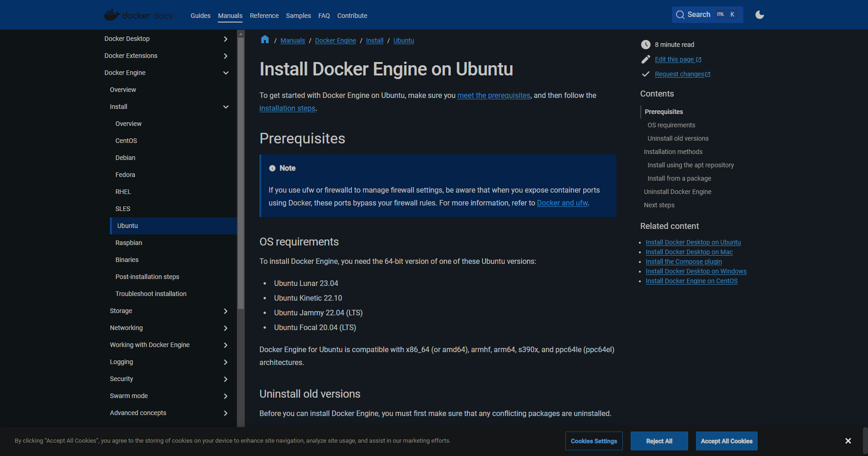The image size is (868, 456).
Task: Click the home icon in breadcrumb
Action: 264,40
